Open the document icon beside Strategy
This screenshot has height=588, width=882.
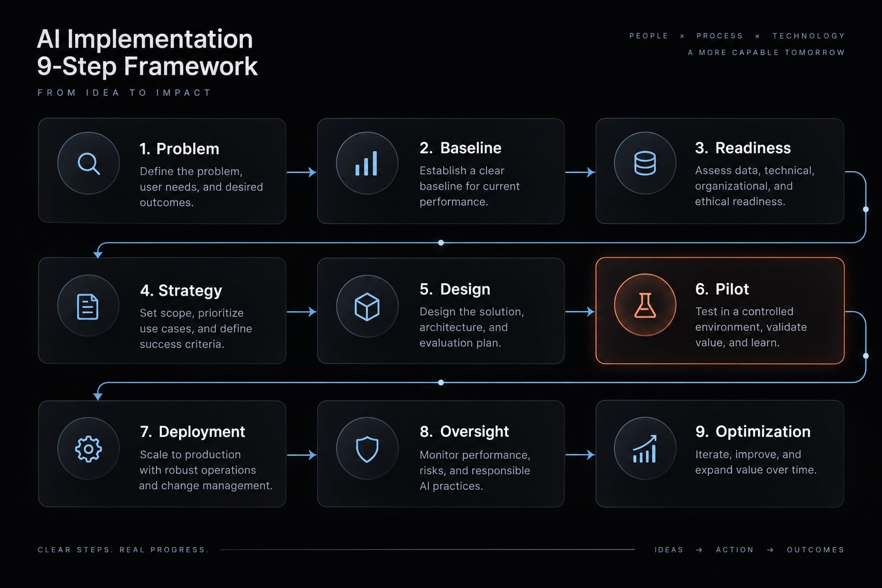[88, 306]
